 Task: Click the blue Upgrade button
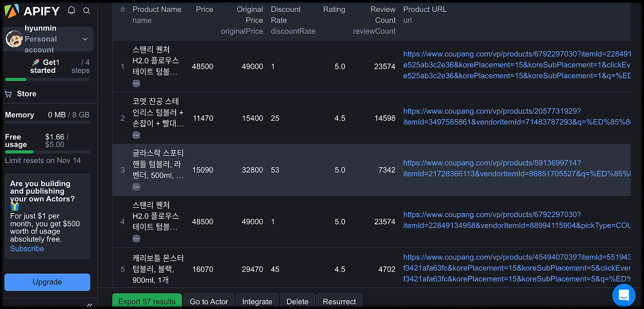(47, 282)
